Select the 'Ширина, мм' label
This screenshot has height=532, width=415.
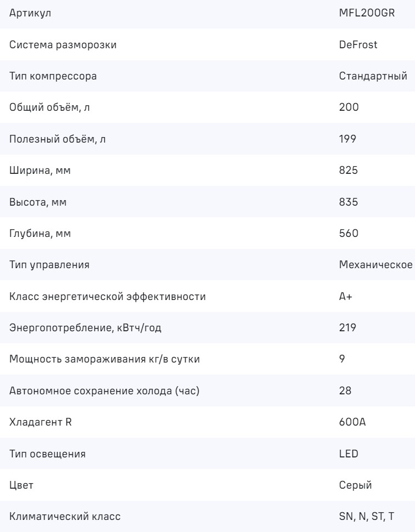41,171
